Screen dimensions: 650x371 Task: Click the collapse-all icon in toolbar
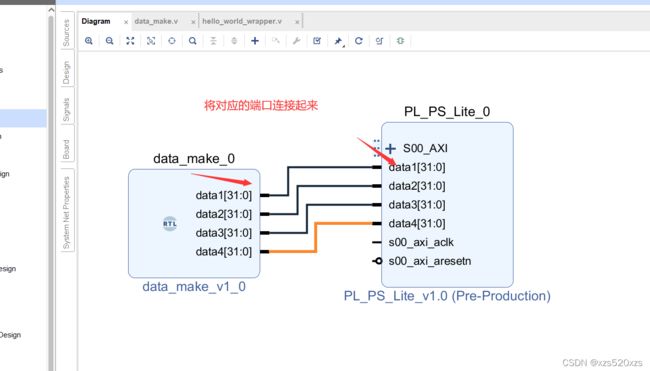tap(213, 41)
